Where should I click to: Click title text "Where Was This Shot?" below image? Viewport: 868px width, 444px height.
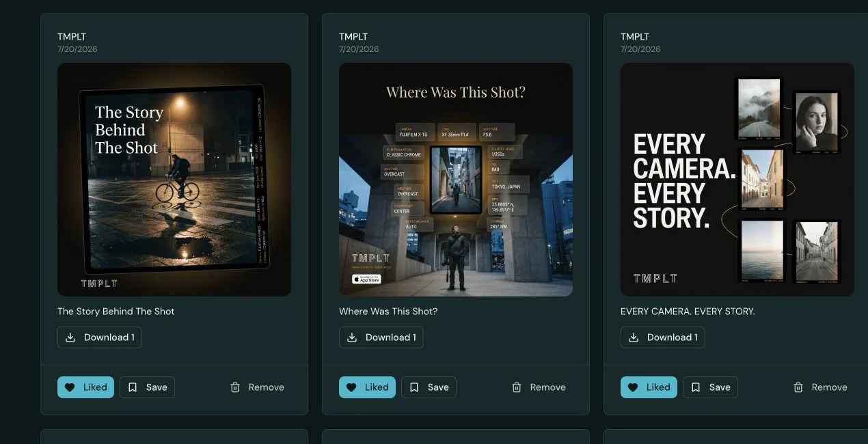(388, 311)
